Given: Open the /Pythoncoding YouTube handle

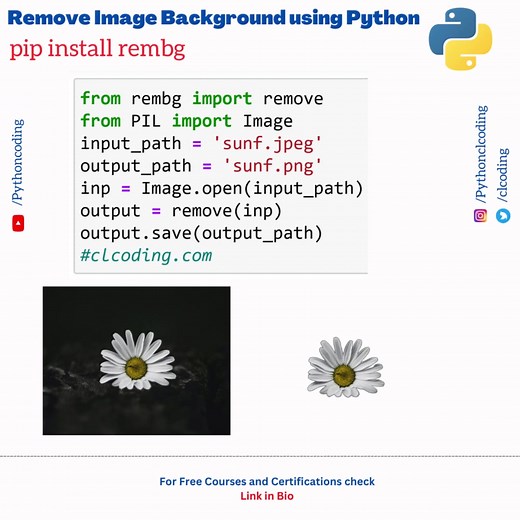Looking at the screenshot, I should [x=18, y=162].
